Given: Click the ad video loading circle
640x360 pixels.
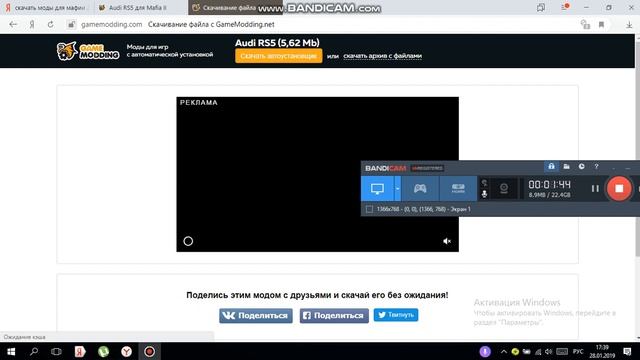Looking at the screenshot, I should tap(188, 241).
